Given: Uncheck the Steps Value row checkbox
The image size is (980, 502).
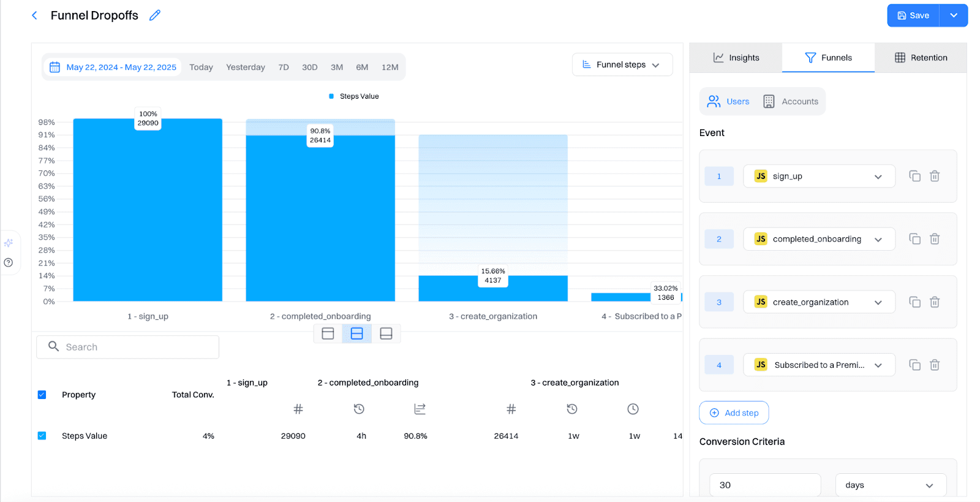Looking at the screenshot, I should [x=42, y=436].
